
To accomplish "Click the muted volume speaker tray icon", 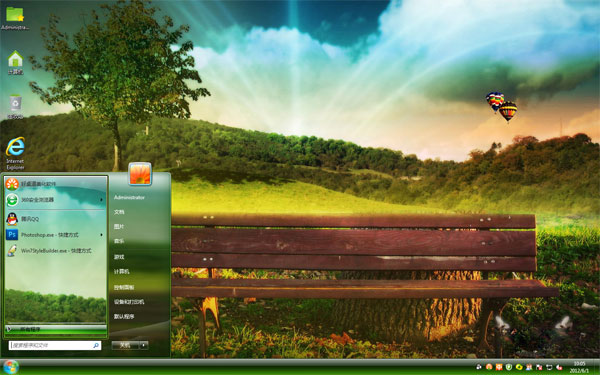I will (x=559, y=367).
